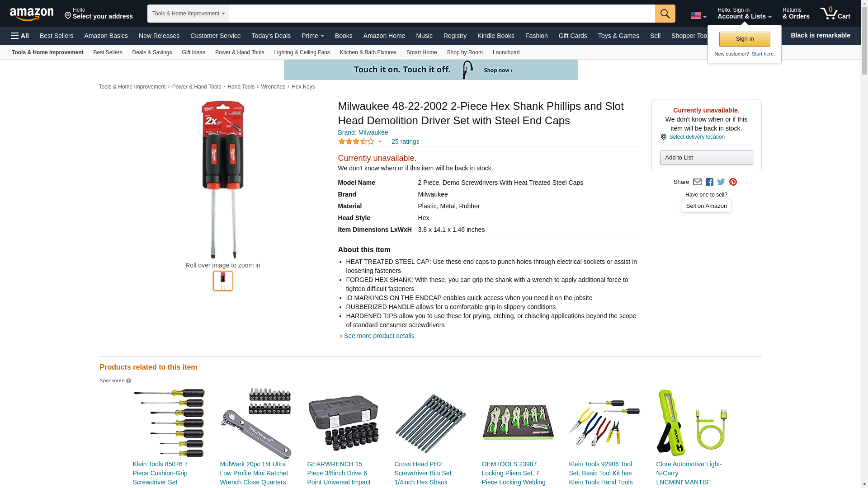This screenshot has width=868, height=488.
Task: Go to Power & Hand Tools subnav
Action: point(240,52)
